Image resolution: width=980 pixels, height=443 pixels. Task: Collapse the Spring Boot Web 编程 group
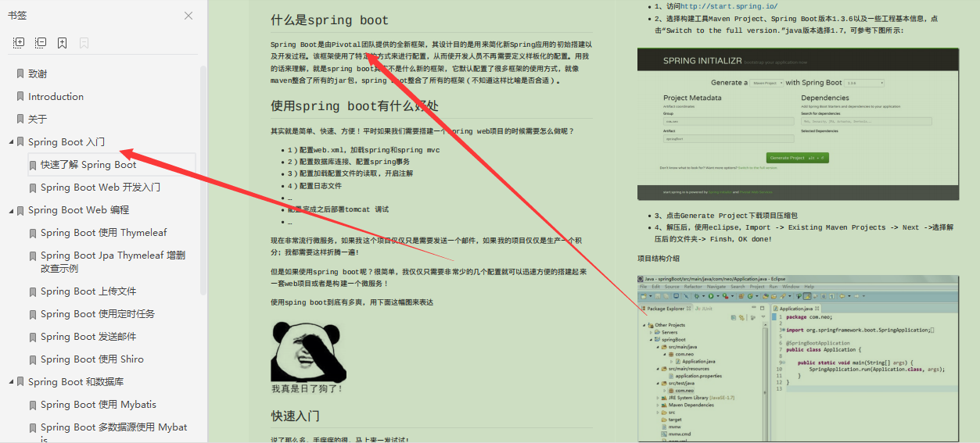click(11, 210)
